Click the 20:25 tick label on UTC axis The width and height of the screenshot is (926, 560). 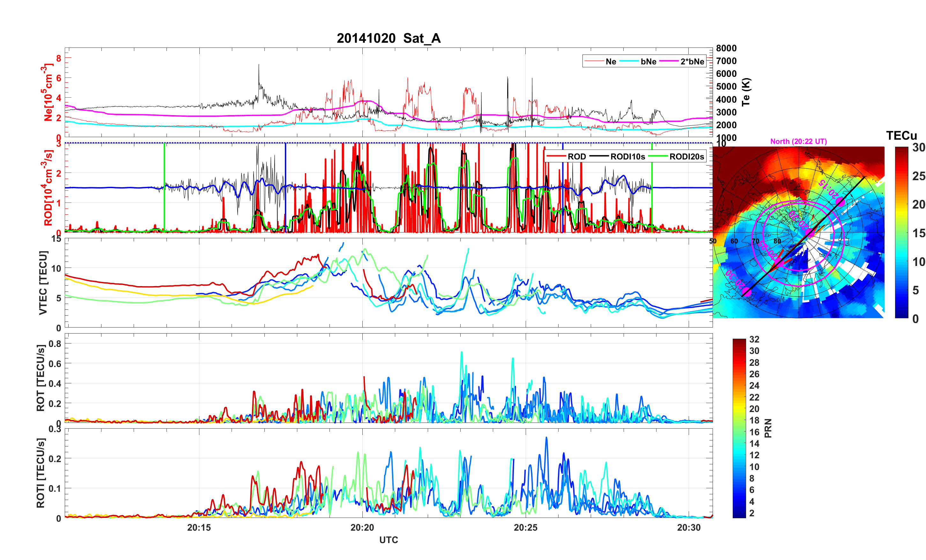(525, 527)
